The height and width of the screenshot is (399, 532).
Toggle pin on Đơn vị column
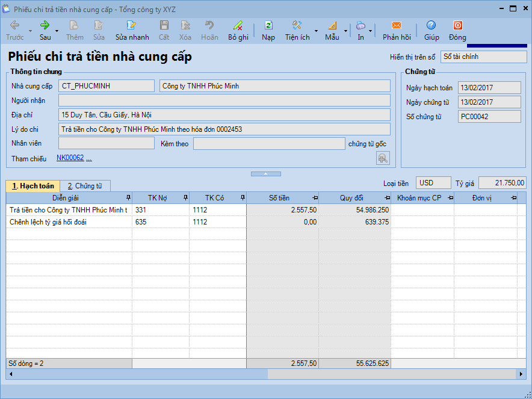pyautogui.click(x=514, y=198)
